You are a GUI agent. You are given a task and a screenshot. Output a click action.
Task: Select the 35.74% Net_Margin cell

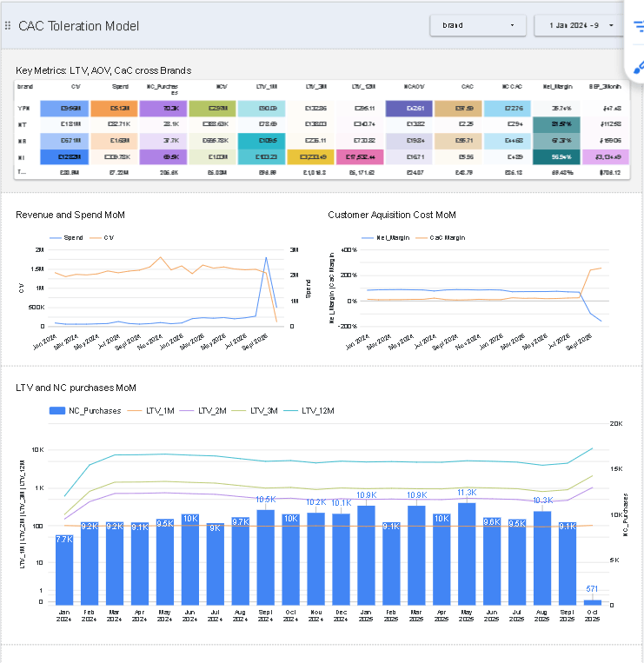pos(556,109)
